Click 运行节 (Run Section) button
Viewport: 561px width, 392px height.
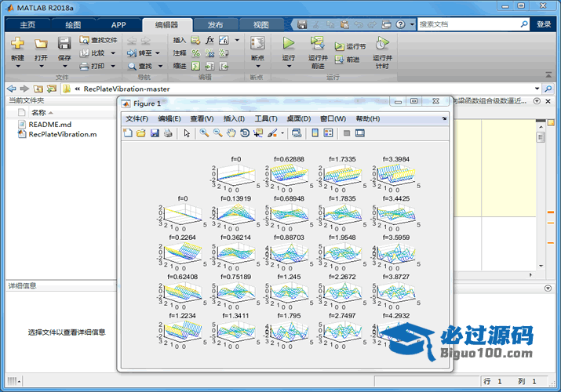(x=350, y=46)
